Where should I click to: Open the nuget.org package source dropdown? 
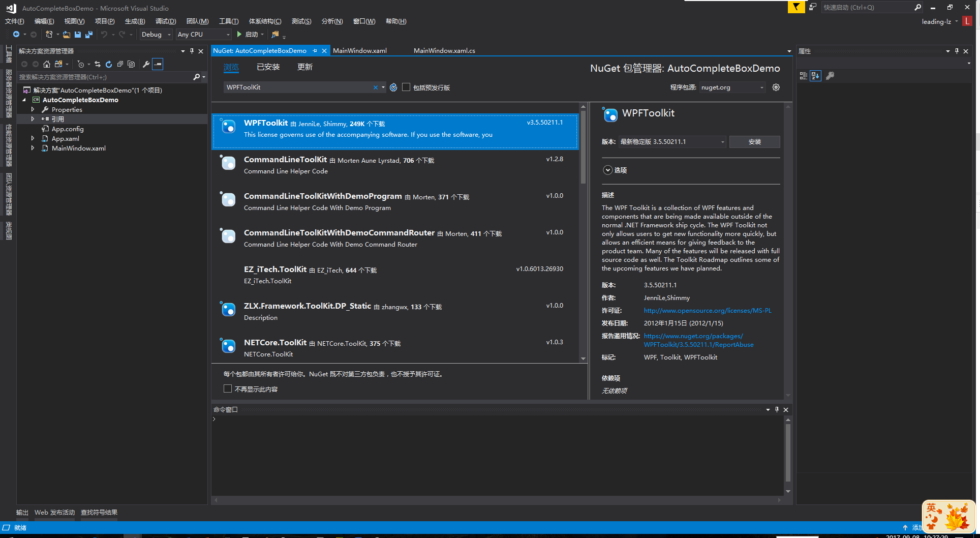[x=732, y=87]
